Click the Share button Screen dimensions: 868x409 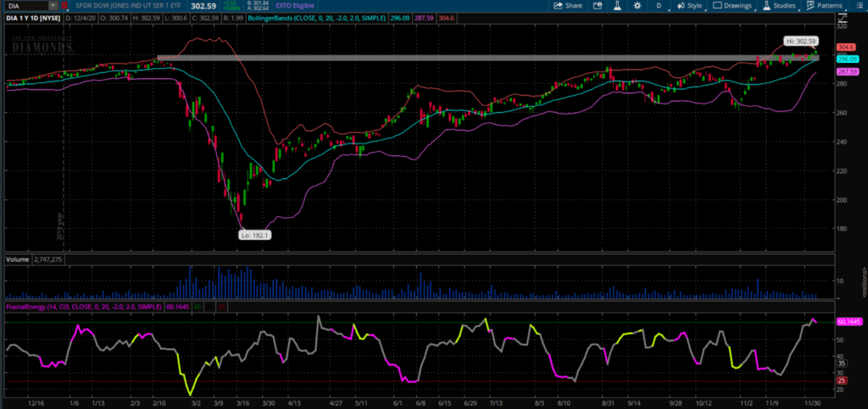[569, 6]
